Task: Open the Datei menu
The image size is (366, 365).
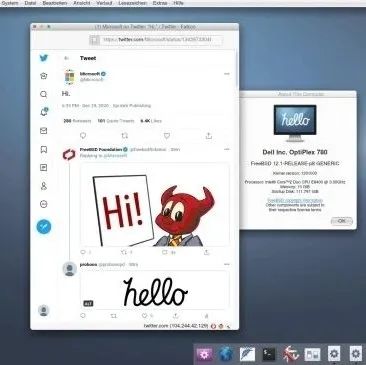Action: (30, 3)
